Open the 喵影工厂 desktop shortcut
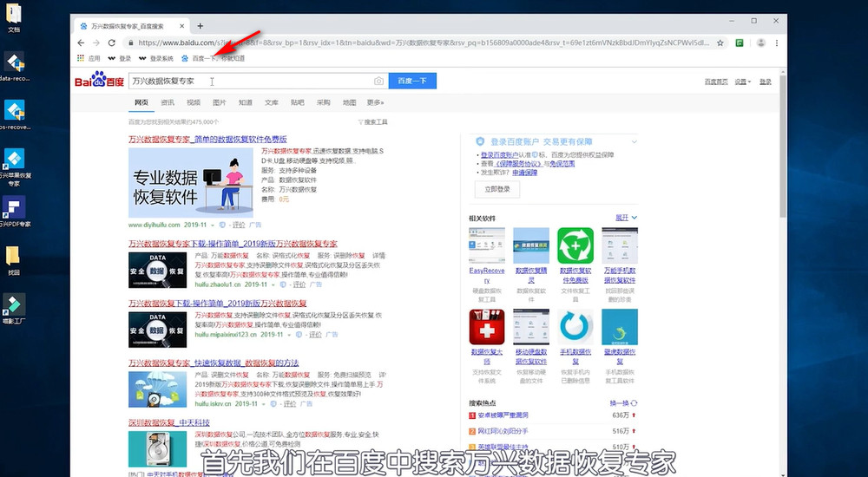868x477 pixels. point(14,309)
